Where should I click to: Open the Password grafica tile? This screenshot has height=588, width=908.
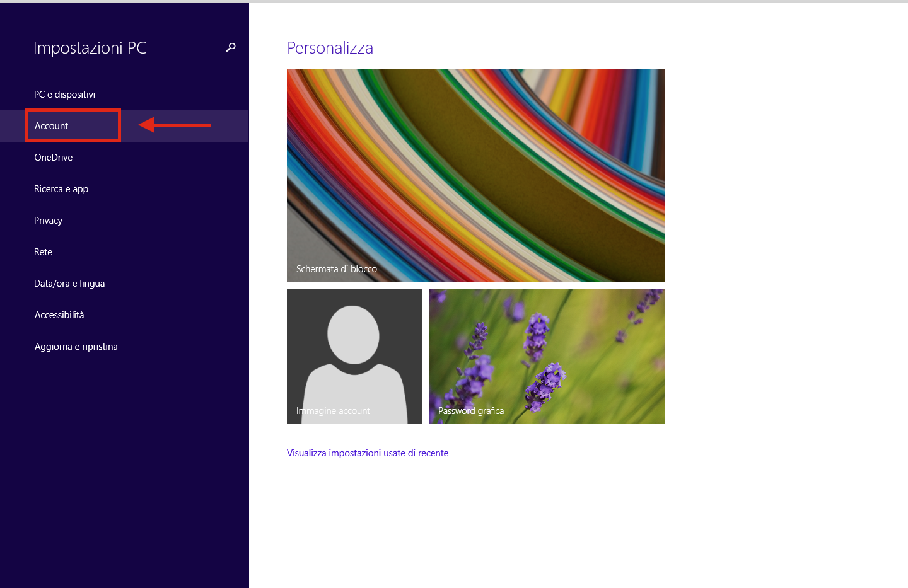tap(547, 356)
